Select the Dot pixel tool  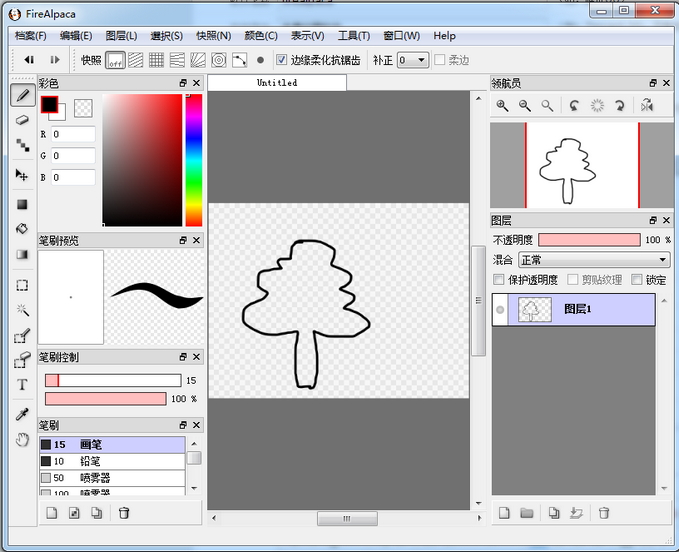[x=23, y=145]
